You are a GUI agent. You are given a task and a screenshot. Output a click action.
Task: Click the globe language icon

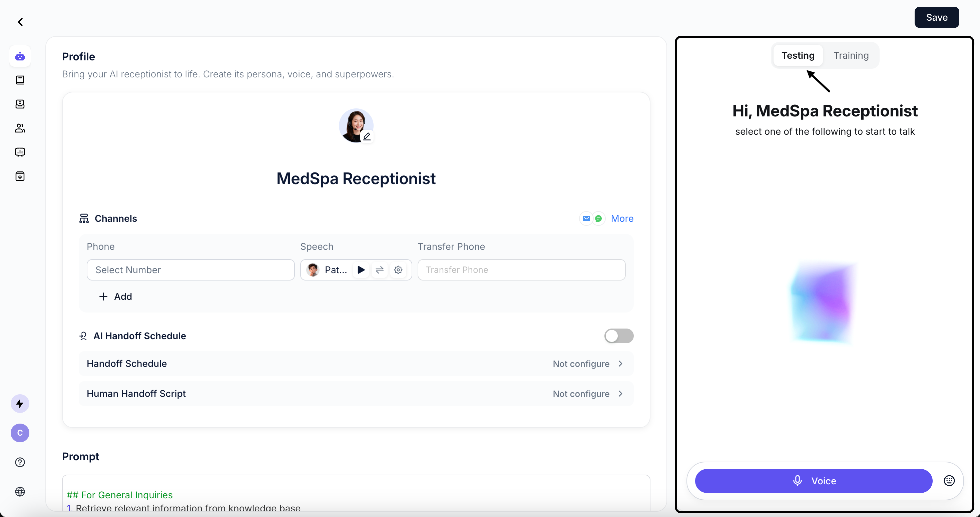(x=20, y=492)
